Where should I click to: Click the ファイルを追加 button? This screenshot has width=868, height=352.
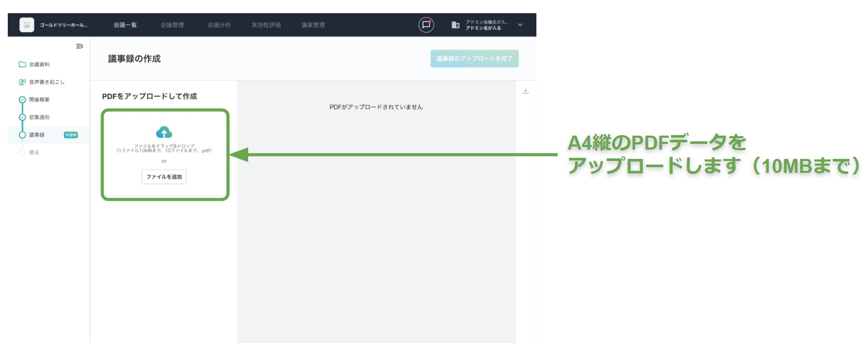tap(164, 177)
